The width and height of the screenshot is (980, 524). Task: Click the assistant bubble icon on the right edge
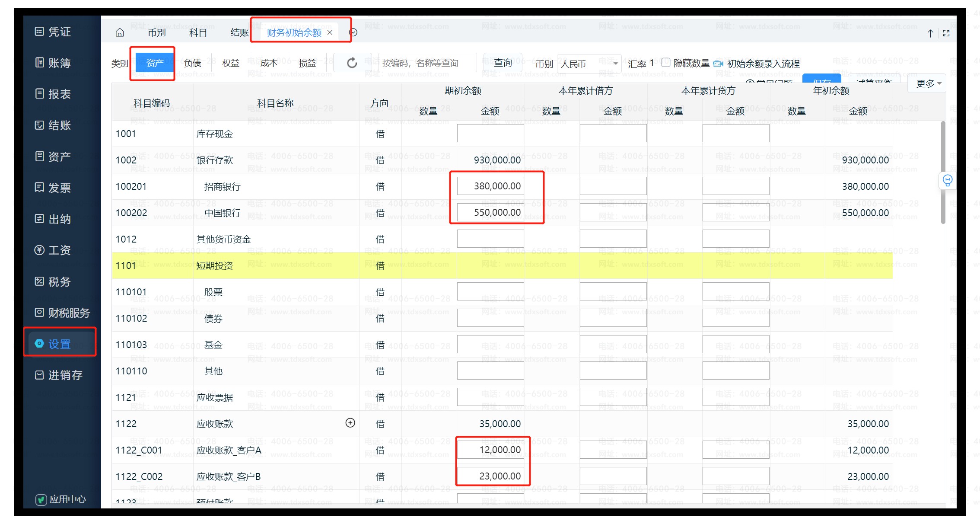947,180
